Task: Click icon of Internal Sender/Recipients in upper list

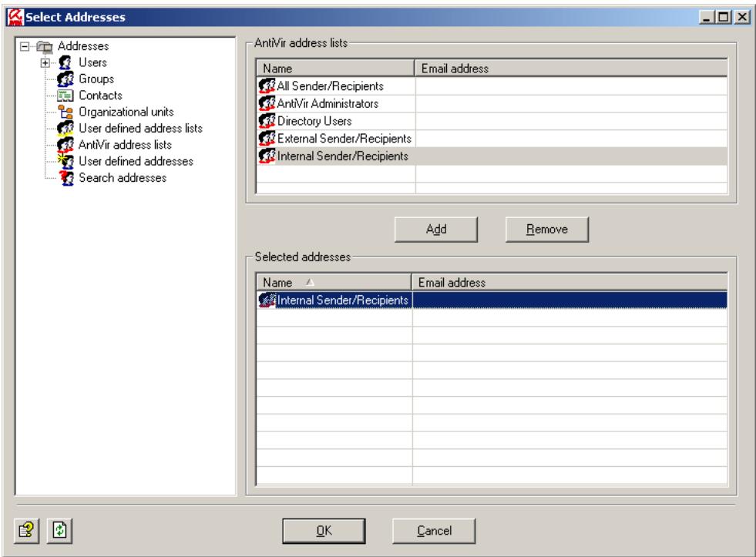Action: tap(267, 156)
